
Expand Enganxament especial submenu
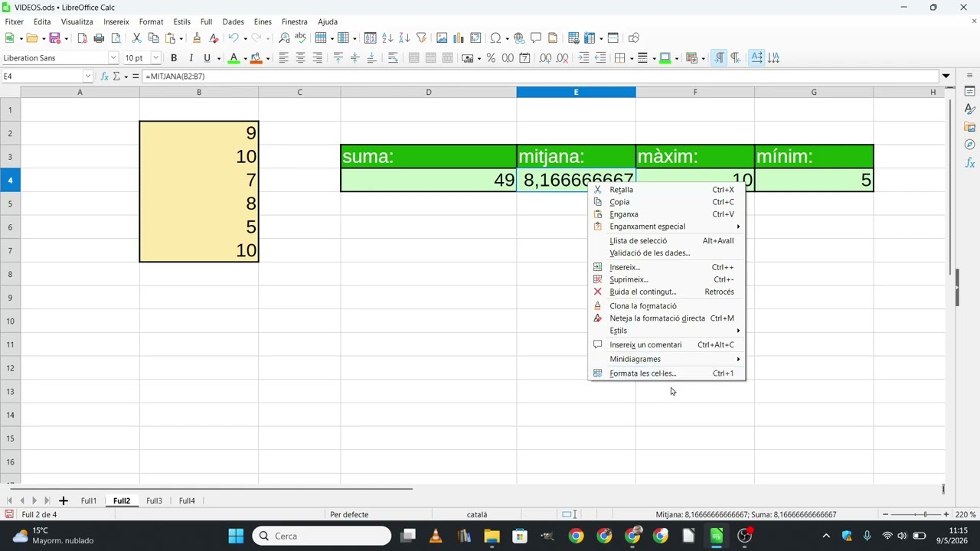(x=666, y=227)
